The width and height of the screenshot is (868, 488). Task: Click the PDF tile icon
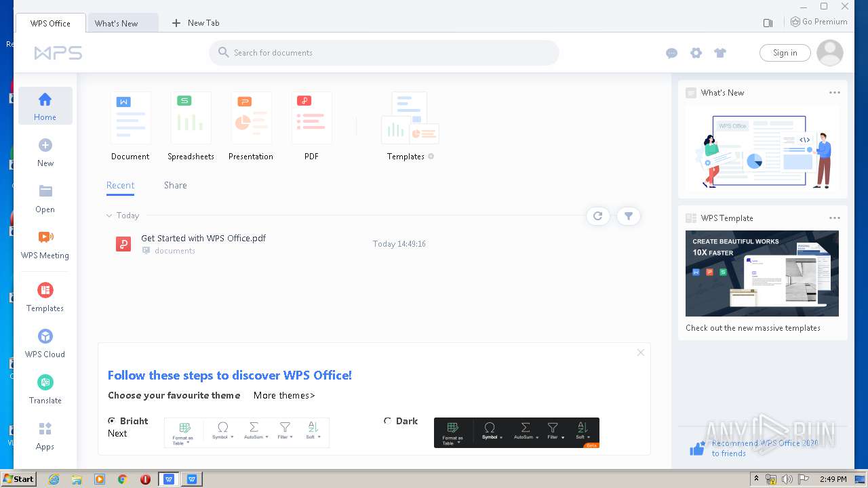pyautogui.click(x=311, y=118)
